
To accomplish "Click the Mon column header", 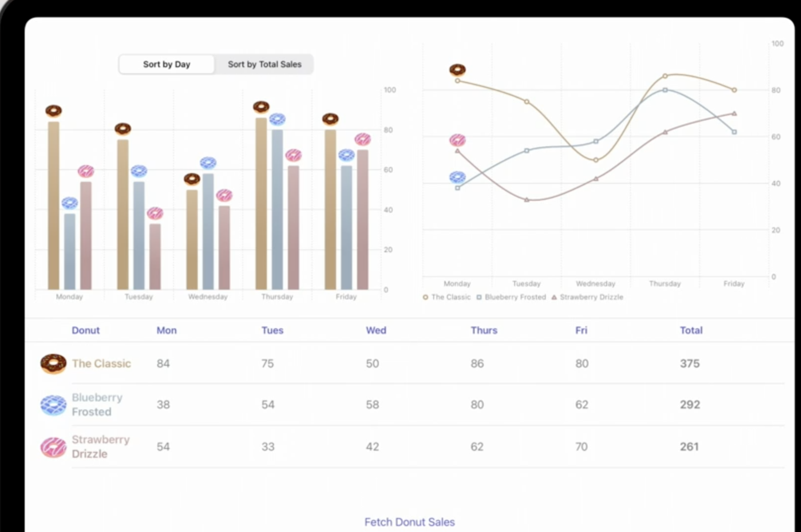I will click(167, 330).
